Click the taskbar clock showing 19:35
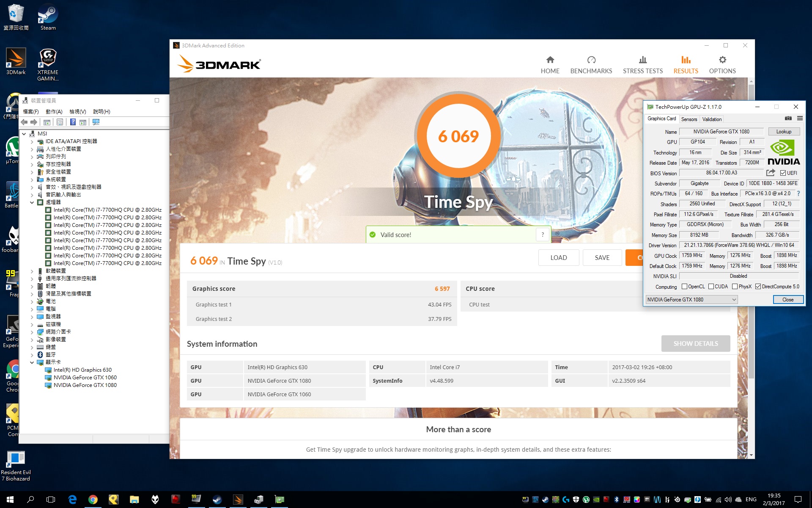 tap(774, 500)
